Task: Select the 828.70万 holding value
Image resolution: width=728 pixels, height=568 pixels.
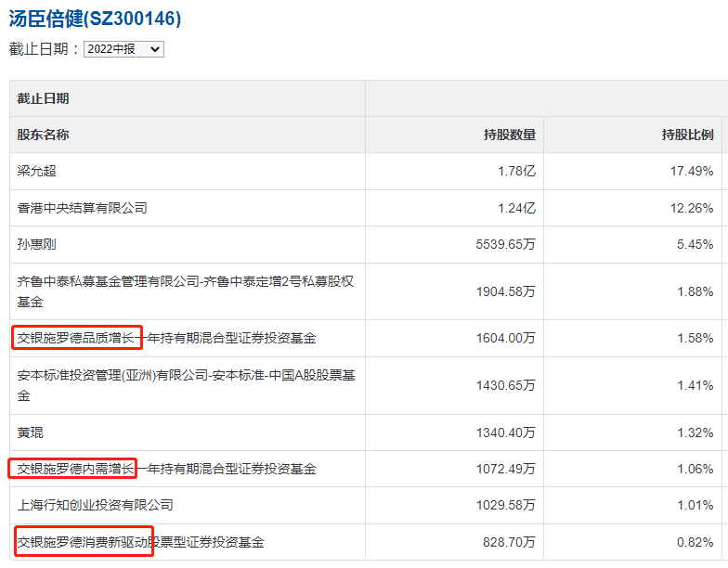Action: click(509, 542)
